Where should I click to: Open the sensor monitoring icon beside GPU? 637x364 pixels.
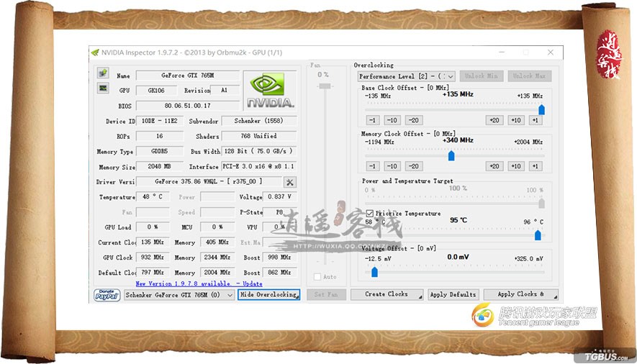click(103, 89)
